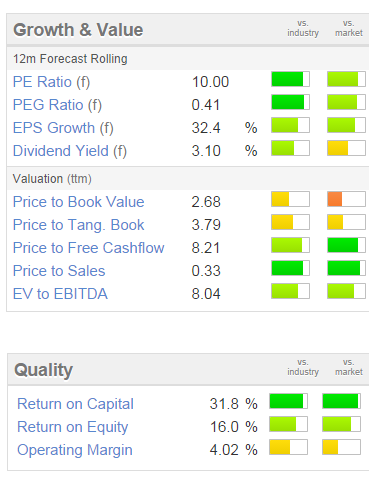369x483 pixels.
Task: Click the Return on Equity link
Action: pyautogui.click(x=73, y=427)
